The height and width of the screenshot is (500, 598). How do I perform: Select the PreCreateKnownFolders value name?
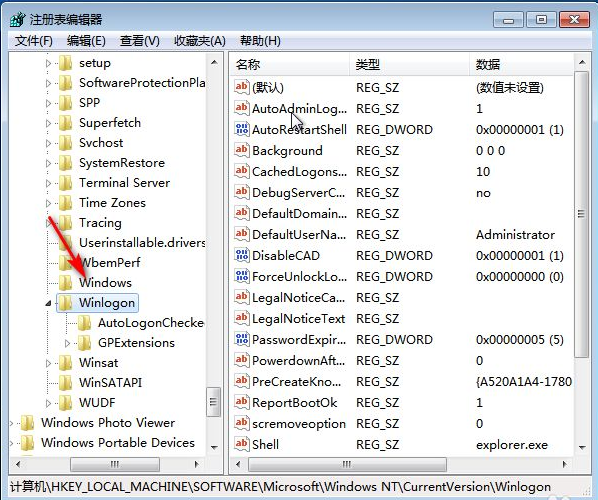tap(297, 381)
